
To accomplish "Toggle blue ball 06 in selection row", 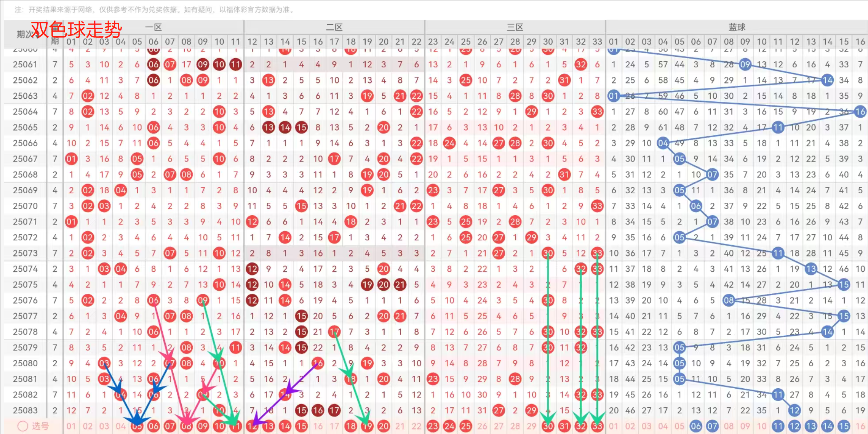I will [696, 426].
